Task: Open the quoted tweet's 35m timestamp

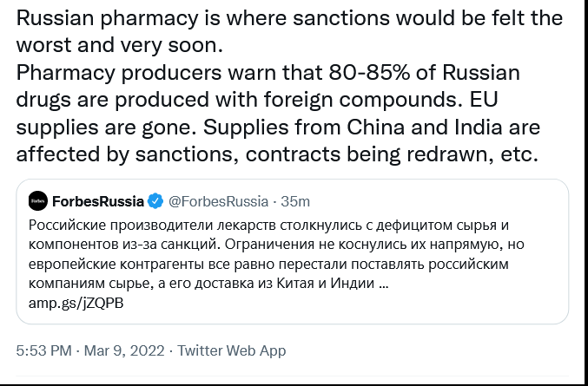Action: tap(294, 202)
